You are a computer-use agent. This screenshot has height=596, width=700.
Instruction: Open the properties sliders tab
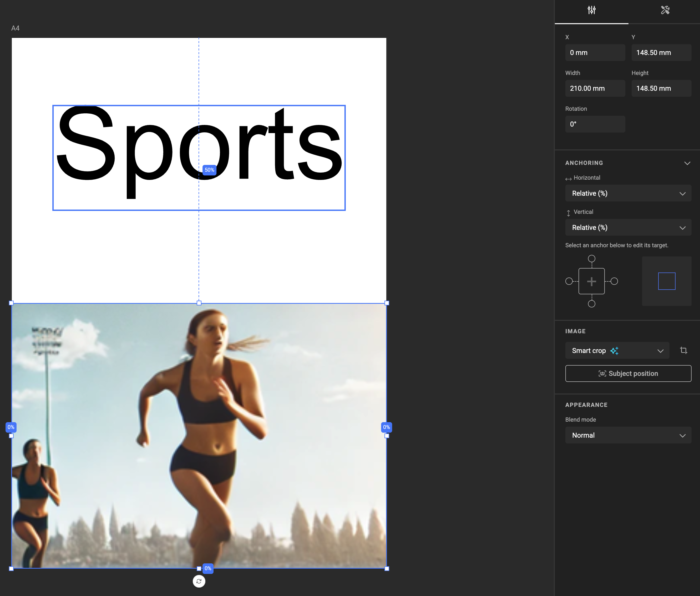(x=591, y=10)
